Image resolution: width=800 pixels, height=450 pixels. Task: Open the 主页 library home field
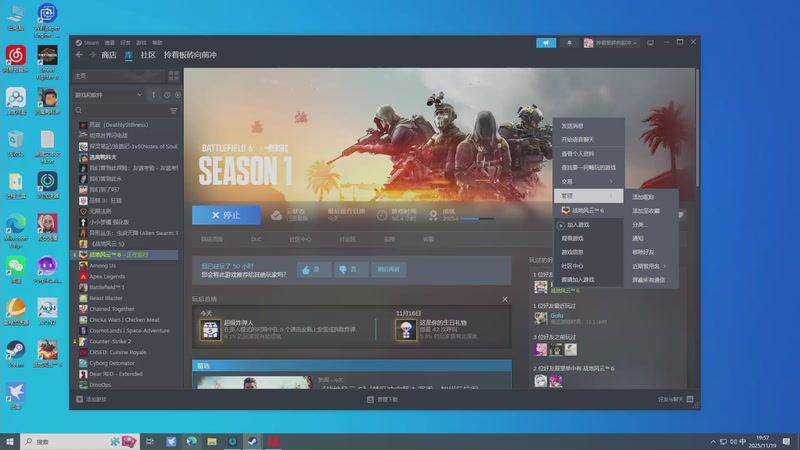coord(120,76)
